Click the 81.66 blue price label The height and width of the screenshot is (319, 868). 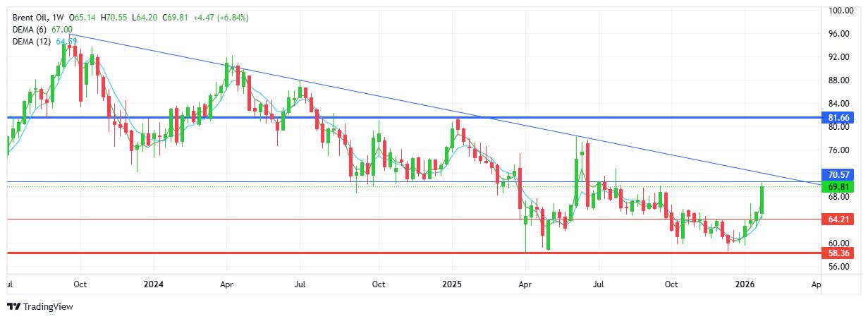(838, 117)
